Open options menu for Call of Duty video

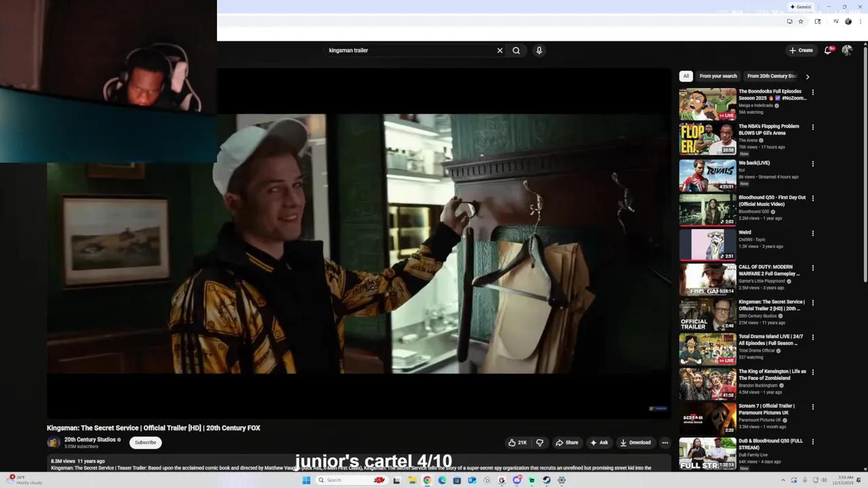[x=812, y=268]
